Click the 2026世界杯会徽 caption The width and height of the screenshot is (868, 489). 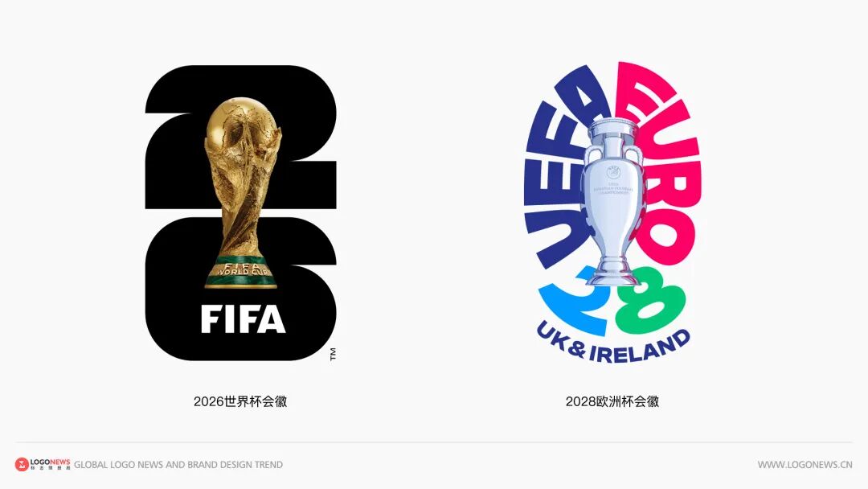[x=240, y=401]
